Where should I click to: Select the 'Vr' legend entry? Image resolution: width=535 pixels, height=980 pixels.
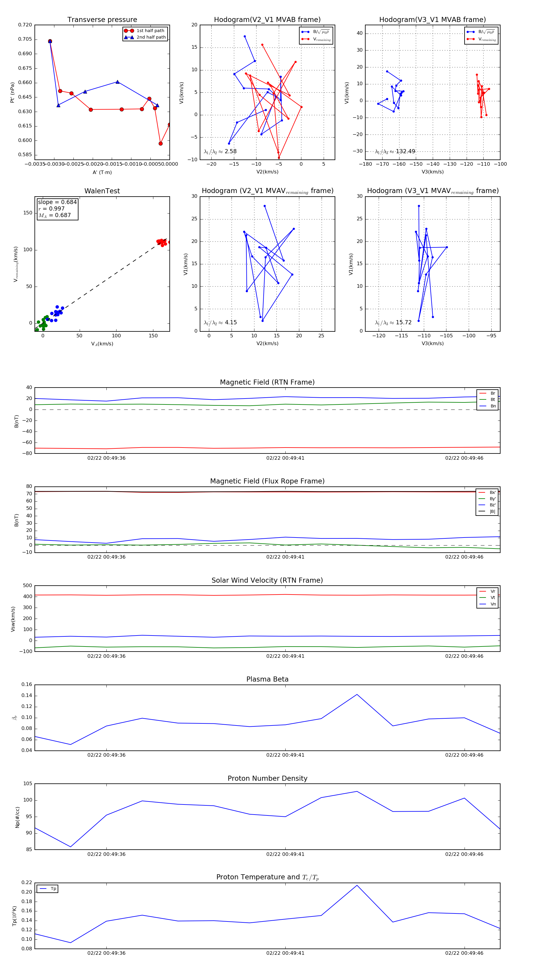tap(487, 591)
